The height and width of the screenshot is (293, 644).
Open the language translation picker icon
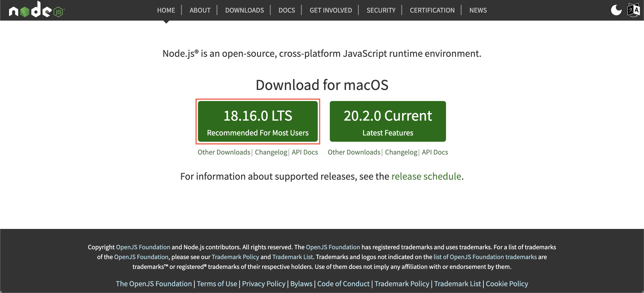[x=633, y=10]
